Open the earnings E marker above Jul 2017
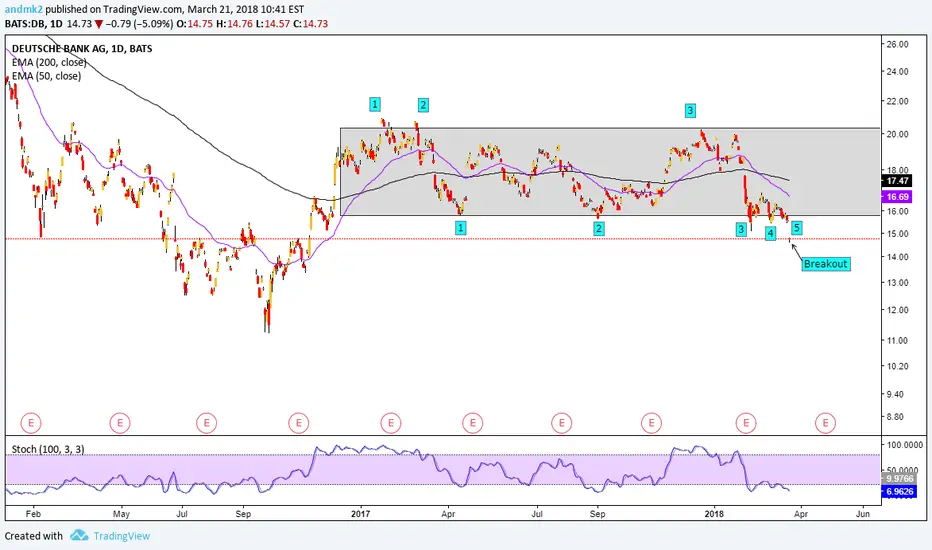The image size is (932, 550). point(562,423)
